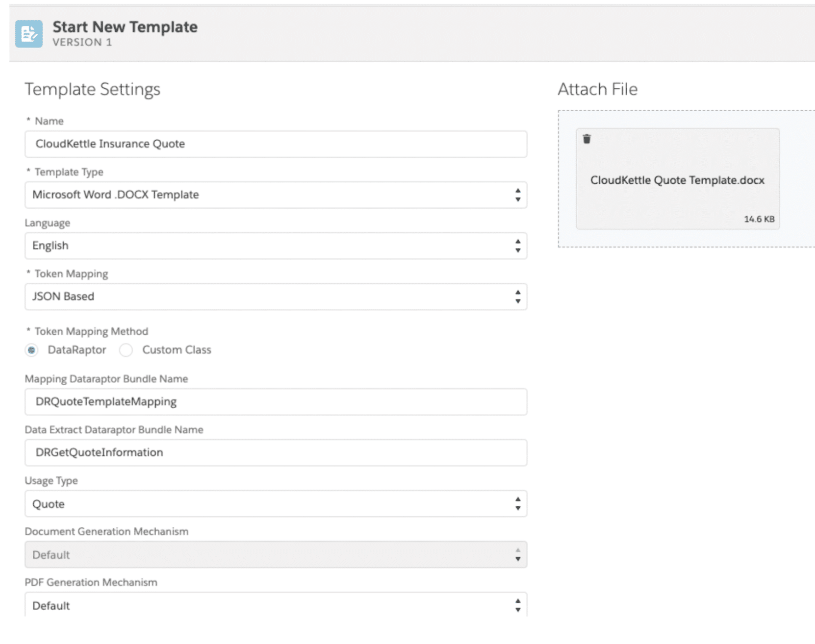Click the Template Settings heading
Viewport: 815px width, 644px height.
93,89
